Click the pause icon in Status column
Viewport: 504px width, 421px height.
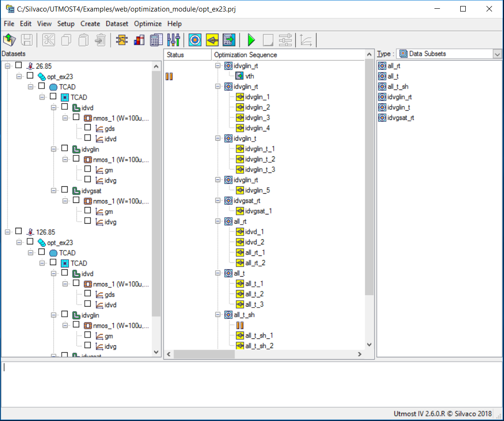click(x=169, y=76)
